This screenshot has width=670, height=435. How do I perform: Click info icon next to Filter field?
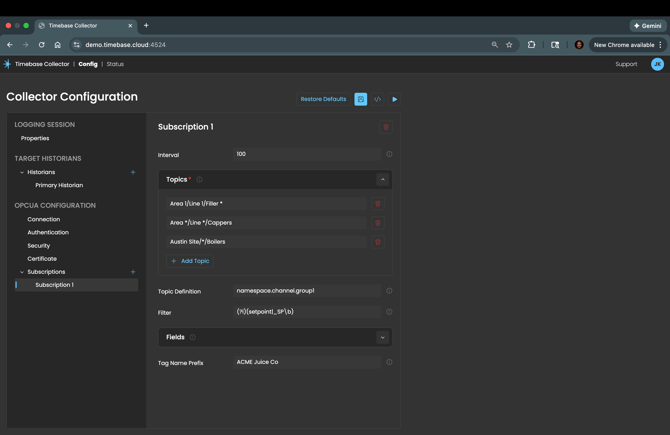point(389,312)
